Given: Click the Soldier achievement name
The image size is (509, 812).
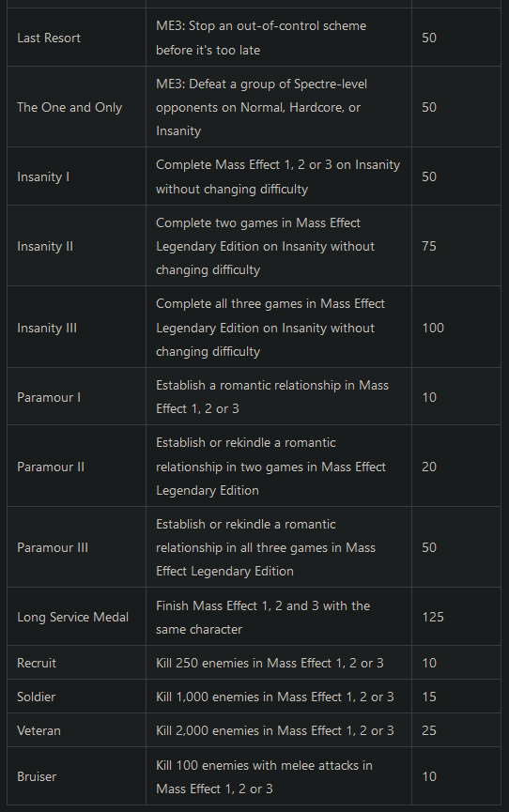Looking at the screenshot, I should pyautogui.click(x=37, y=697).
